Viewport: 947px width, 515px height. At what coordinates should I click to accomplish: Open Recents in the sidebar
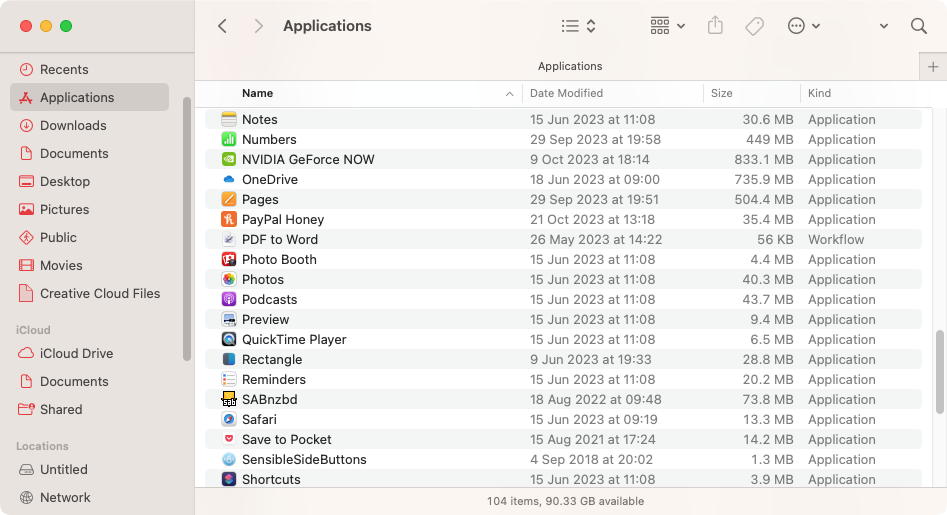click(x=89, y=69)
